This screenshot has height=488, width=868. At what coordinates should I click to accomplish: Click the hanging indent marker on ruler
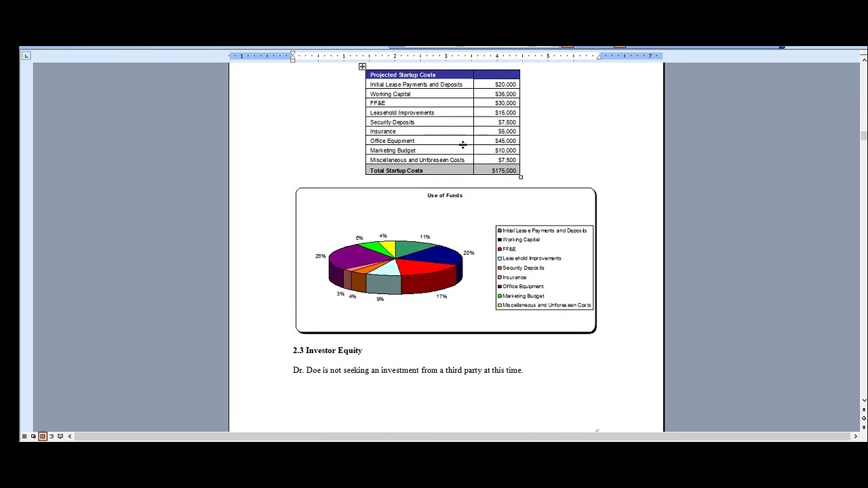(x=293, y=58)
